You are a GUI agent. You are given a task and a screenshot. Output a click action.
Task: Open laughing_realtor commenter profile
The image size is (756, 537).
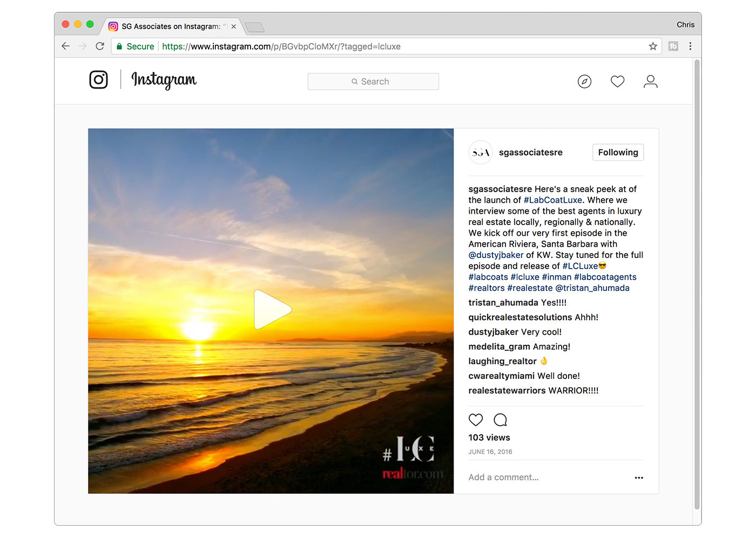click(x=502, y=361)
